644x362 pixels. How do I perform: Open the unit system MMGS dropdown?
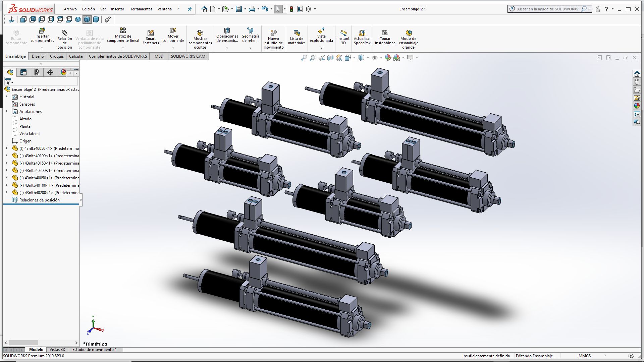click(605, 356)
